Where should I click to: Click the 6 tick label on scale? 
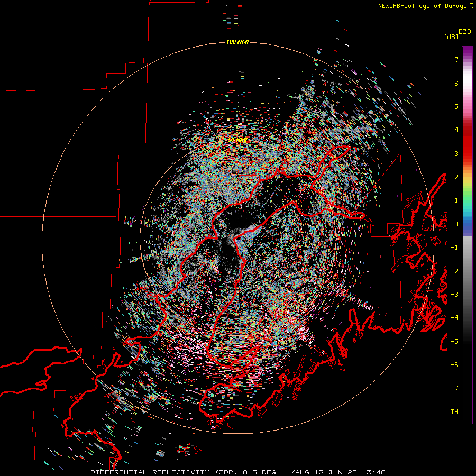point(456,83)
